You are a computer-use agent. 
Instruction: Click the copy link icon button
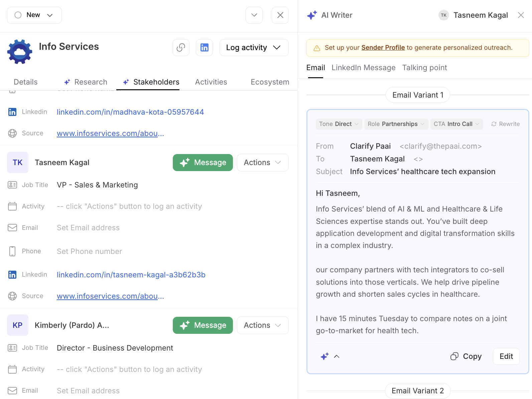[181, 47]
